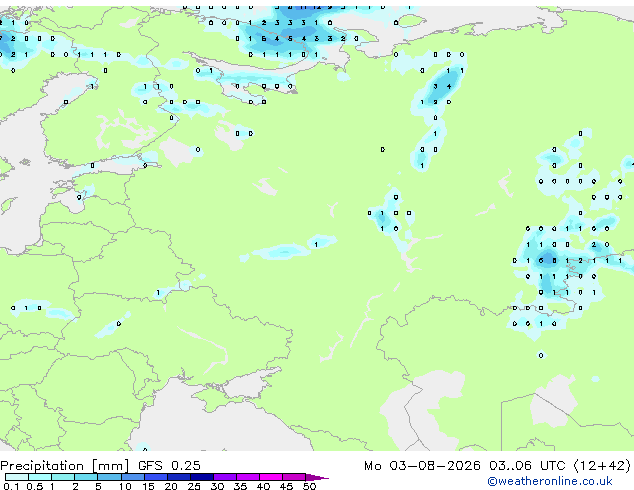Click the 'Mo 03-08-2026' date text
634x490 pixels.
point(422,465)
